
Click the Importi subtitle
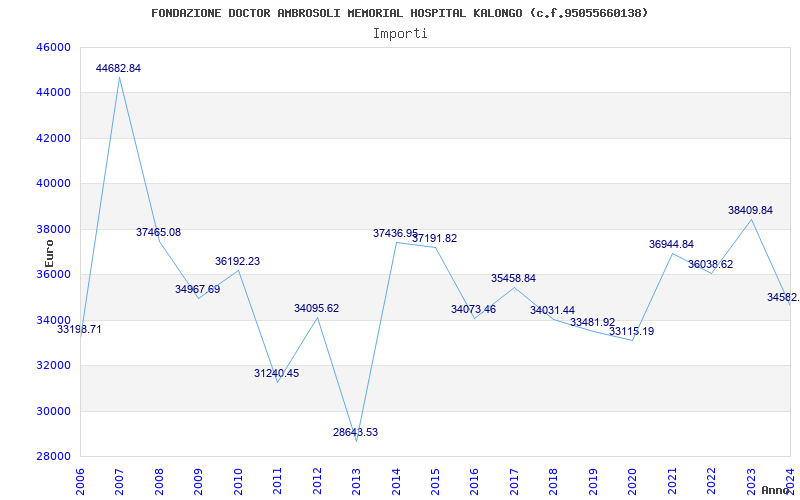[x=400, y=34]
